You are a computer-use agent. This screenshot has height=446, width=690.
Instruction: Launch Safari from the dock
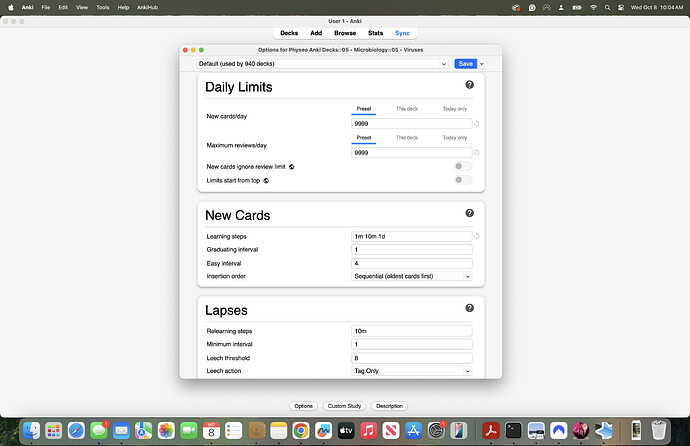click(x=76, y=431)
